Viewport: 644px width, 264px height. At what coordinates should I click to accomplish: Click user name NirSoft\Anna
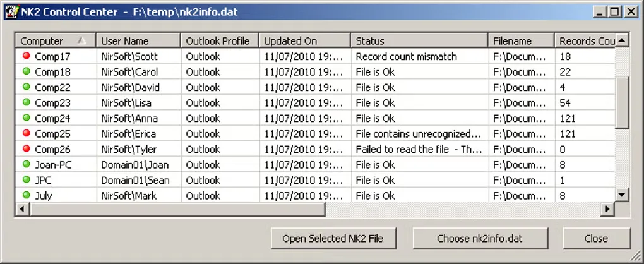[129, 118]
